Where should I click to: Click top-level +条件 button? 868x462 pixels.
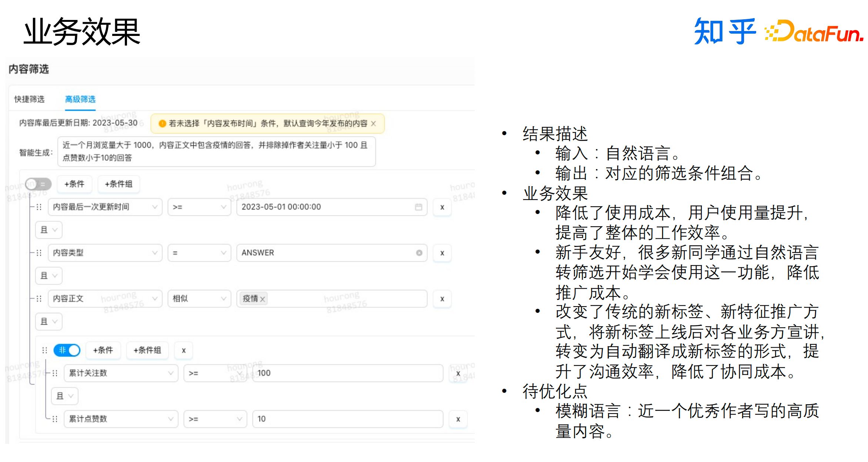tap(74, 184)
